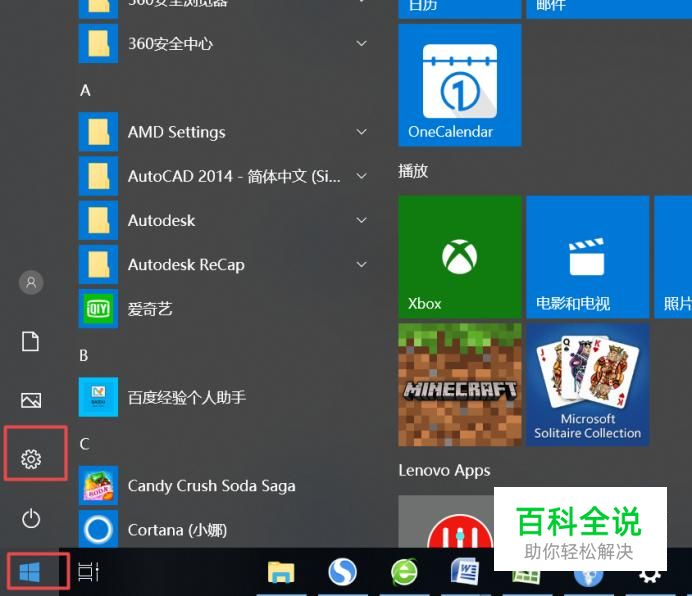Open the red Lenovo Apps tile
This screenshot has height=596, width=692.
(x=446, y=522)
